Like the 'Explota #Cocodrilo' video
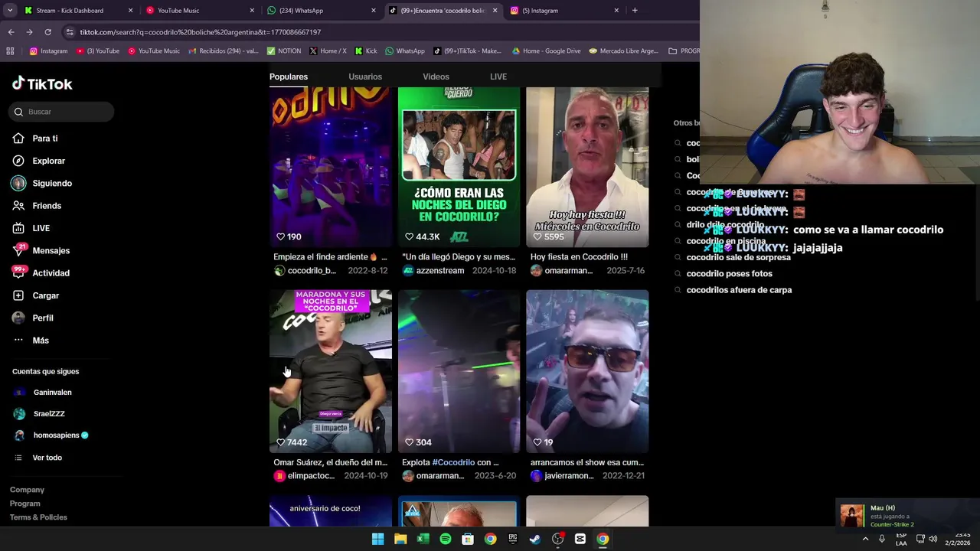Viewport: 980px width, 551px height. click(409, 442)
